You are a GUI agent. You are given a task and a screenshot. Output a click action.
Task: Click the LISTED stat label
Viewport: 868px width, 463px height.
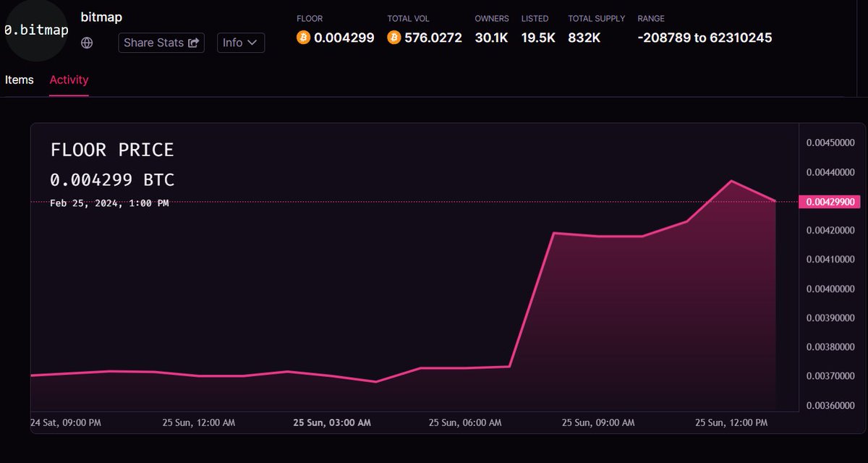point(535,19)
